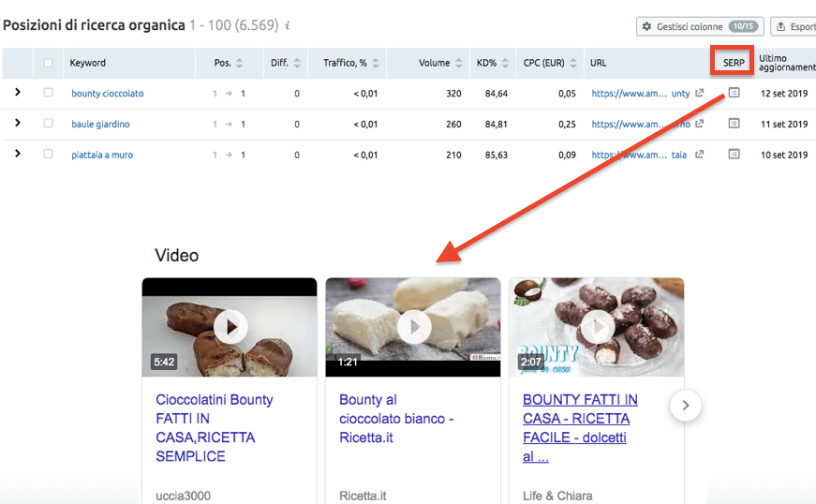The height and width of the screenshot is (504, 816).
Task: Expand the piattaia a muro row
Action: click(x=18, y=154)
